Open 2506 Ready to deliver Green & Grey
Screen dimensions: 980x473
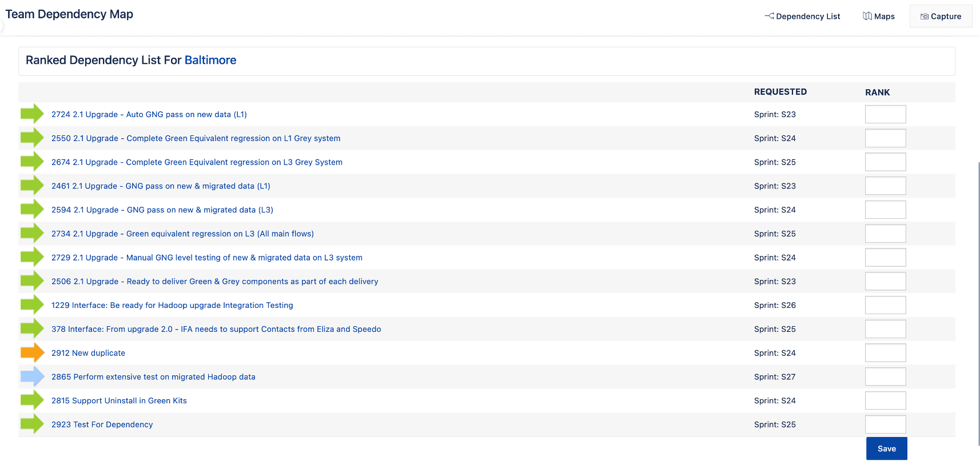(215, 282)
